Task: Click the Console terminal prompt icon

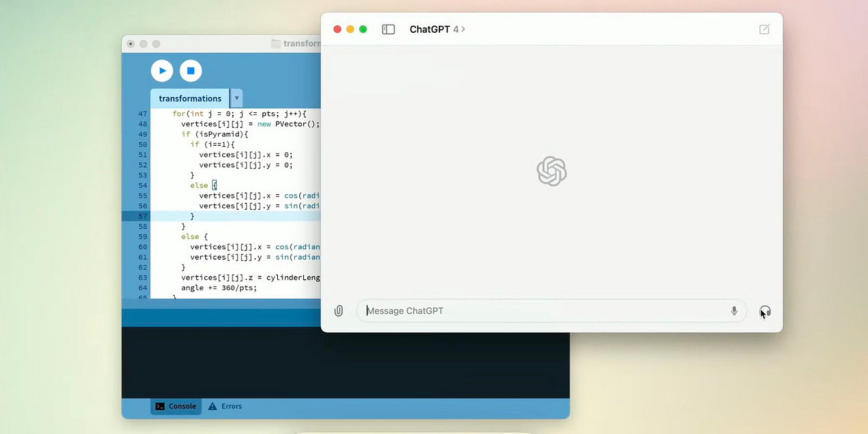Action: pos(160,406)
